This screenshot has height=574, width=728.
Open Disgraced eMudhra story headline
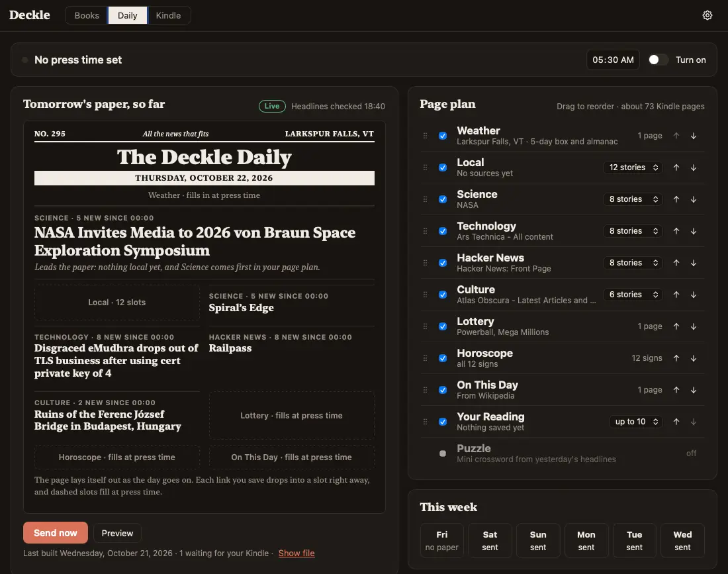pos(116,361)
